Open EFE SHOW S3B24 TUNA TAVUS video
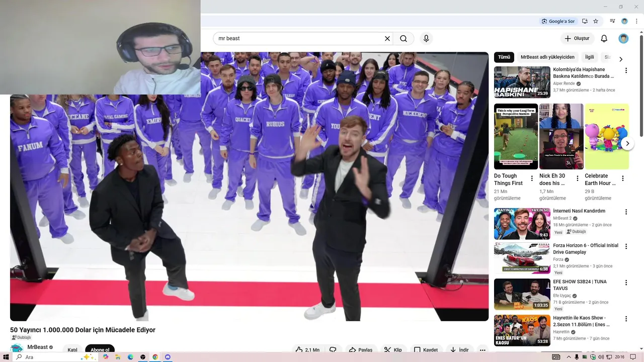 coord(522,294)
